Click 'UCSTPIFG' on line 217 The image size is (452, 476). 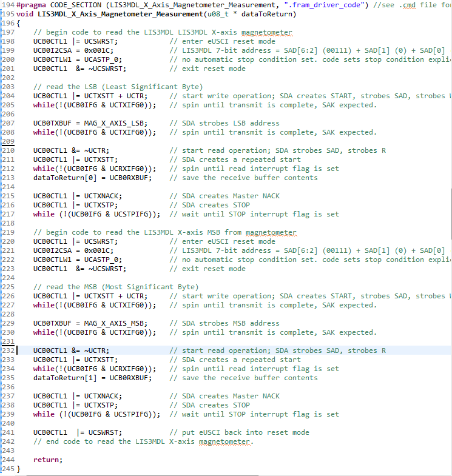pos(130,214)
